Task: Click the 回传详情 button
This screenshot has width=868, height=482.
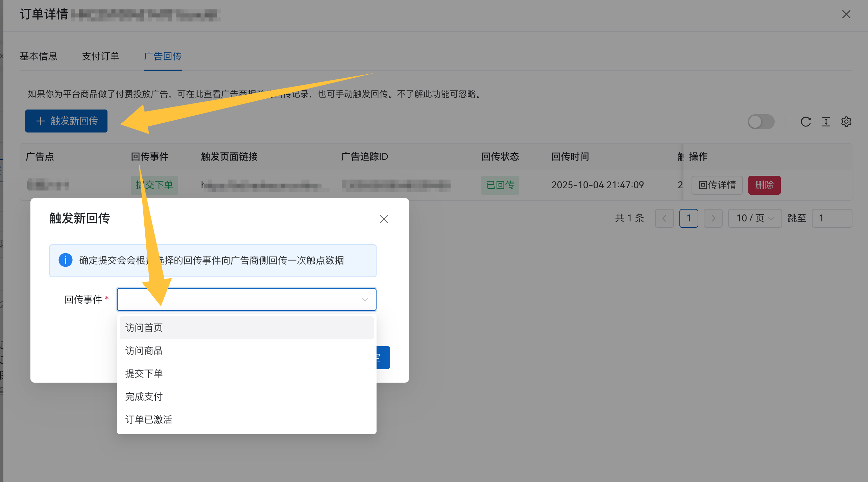Action: click(717, 185)
